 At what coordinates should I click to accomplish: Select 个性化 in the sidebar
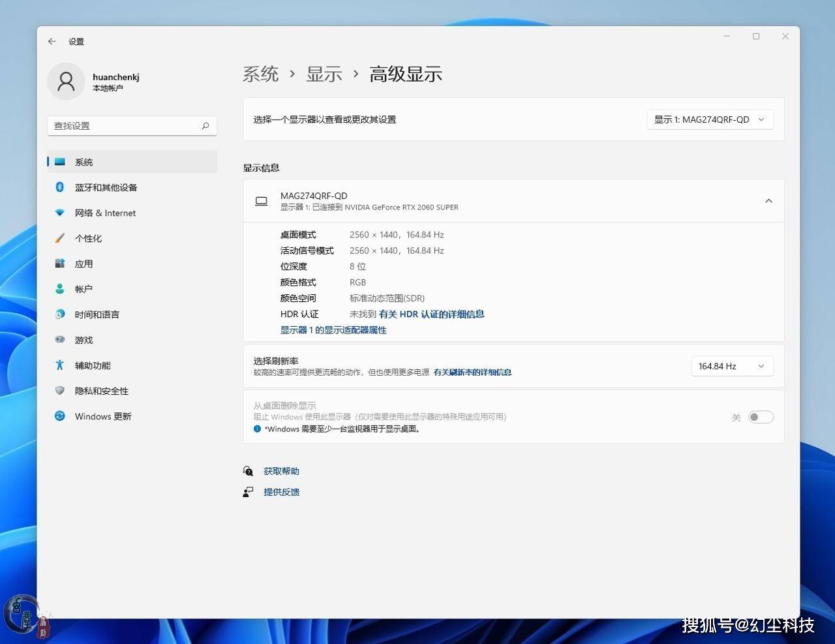click(x=132, y=238)
